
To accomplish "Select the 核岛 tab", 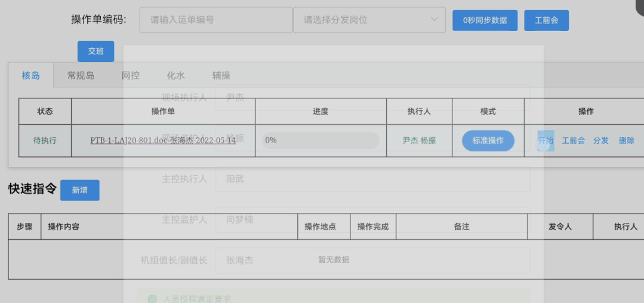I will [31, 76].
